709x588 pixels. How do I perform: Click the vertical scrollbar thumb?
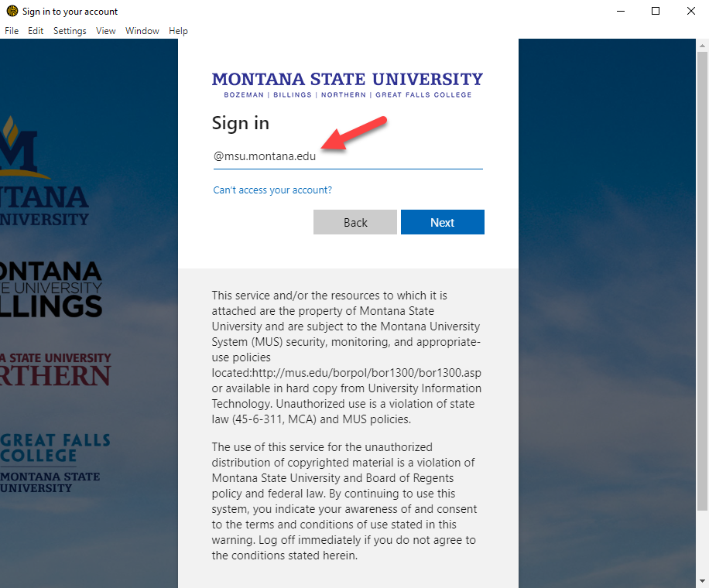click(x=702, y=281)
